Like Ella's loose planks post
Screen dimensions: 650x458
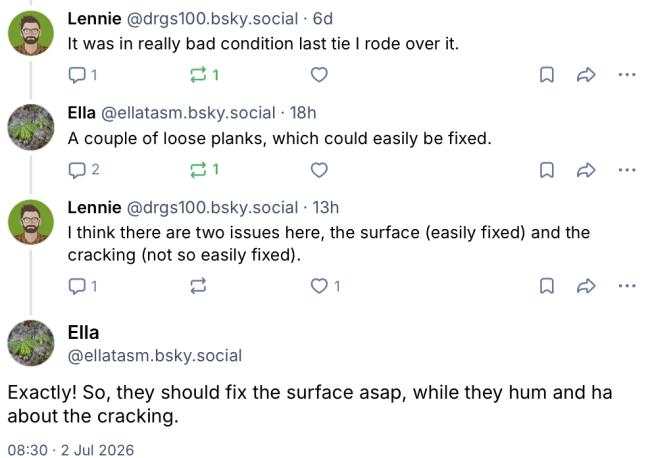click(x=319, y=170)
